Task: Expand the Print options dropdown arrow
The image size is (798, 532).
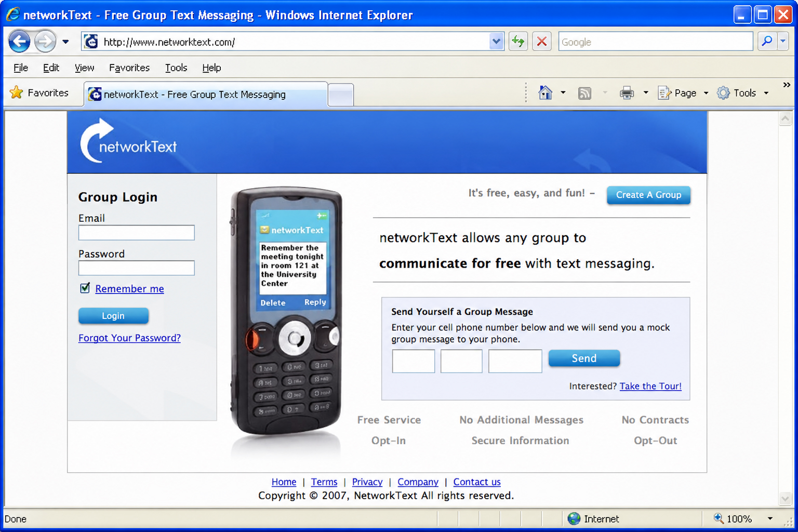Action: pyautogui.click(x=646, y=92)
